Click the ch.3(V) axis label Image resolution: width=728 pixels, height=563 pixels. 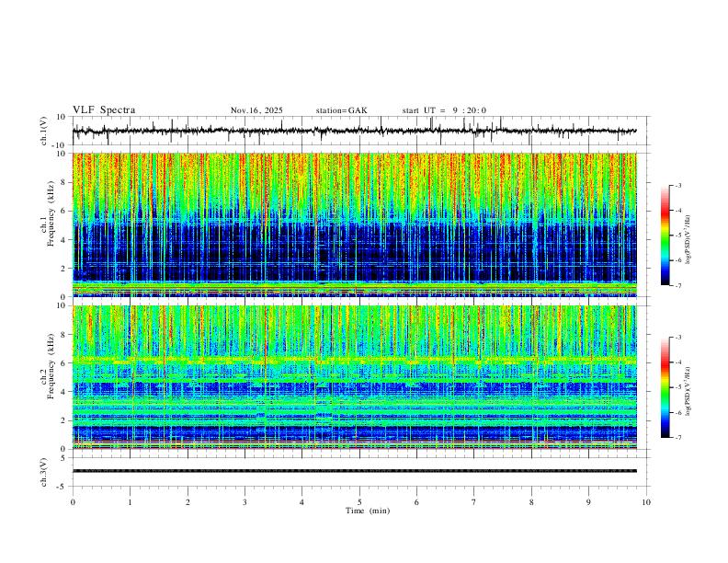[44, 472]
